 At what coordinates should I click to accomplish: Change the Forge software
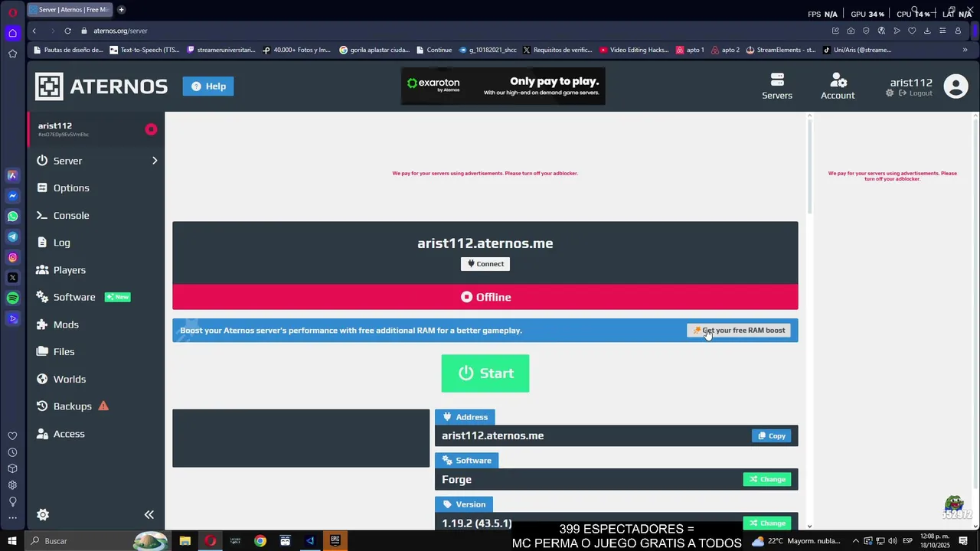coord(767,480)
